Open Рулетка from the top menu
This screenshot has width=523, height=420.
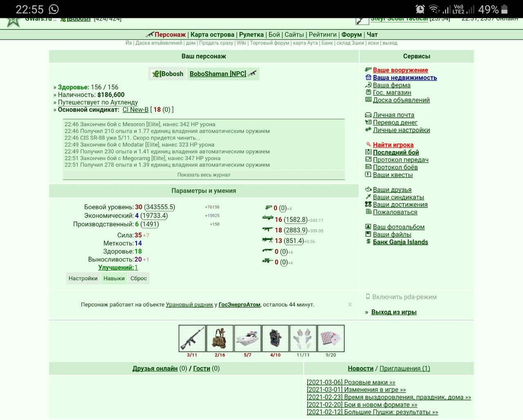pyautogui.click(x=251, y=35)
